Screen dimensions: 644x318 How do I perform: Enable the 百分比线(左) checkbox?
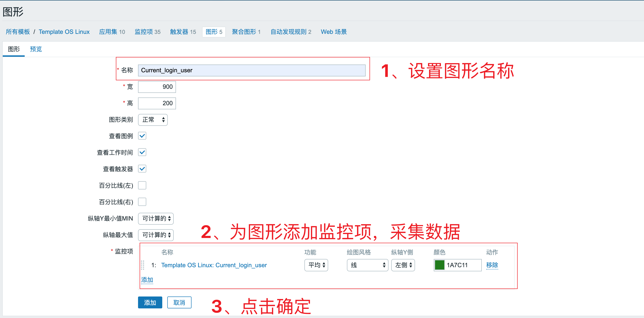[142, 185]
